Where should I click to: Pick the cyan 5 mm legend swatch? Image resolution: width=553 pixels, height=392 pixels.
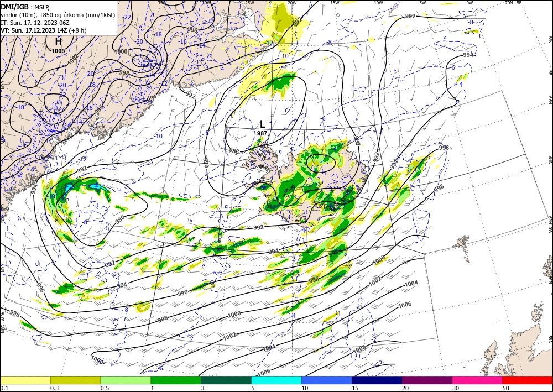[x=276, y=380]
